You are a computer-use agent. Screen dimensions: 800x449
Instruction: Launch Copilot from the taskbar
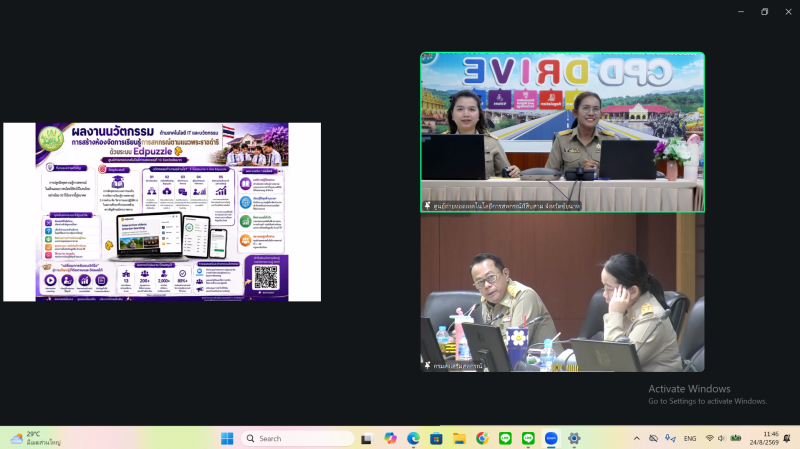390,438
